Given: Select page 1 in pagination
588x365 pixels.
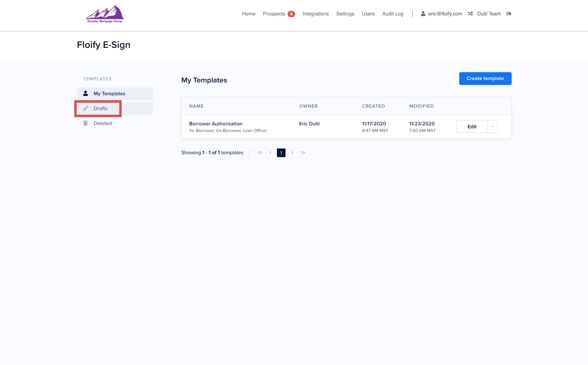Looking at the screenshot, I should click(x=281, y=153).
